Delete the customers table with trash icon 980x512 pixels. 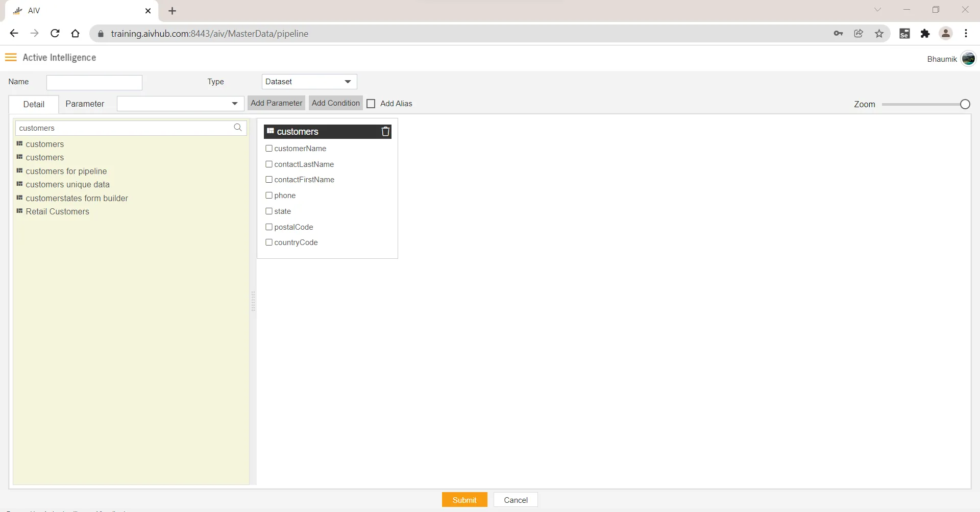[x=385, y=132]
